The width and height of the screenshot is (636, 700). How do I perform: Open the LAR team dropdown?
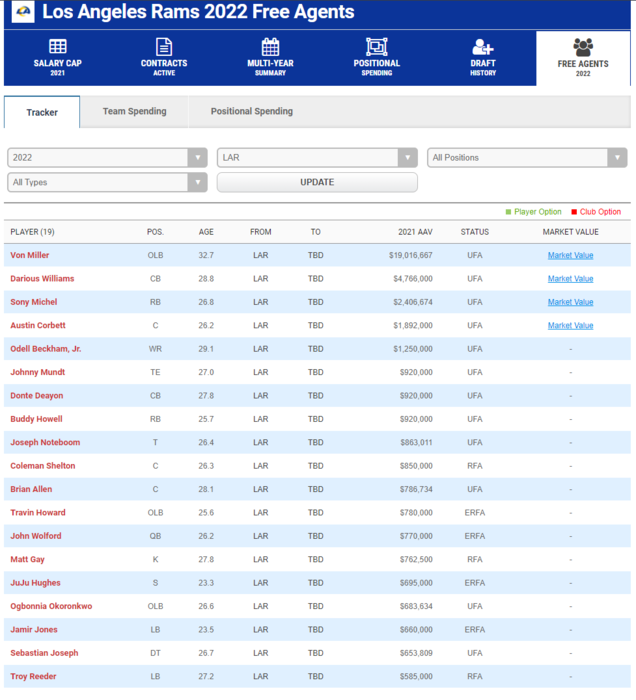[317, 158]
